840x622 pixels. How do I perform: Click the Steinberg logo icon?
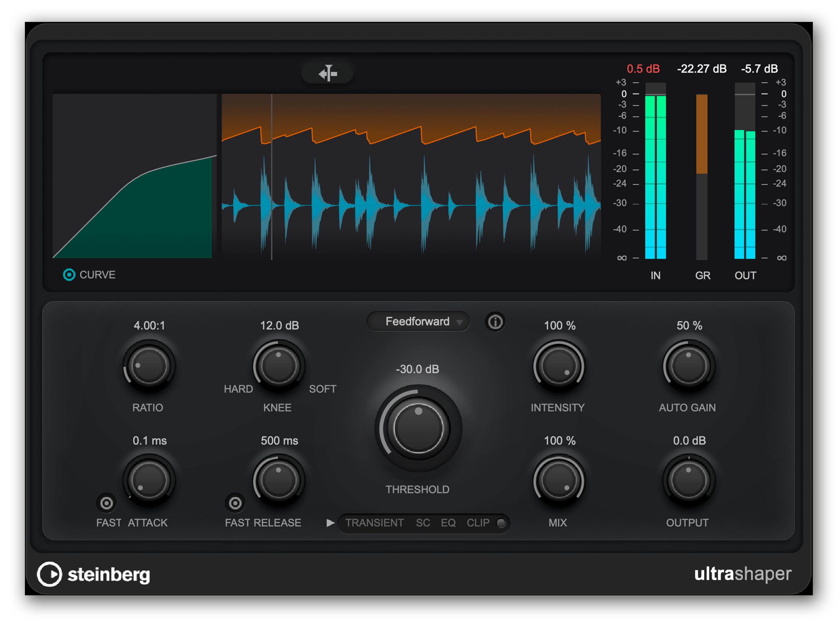[49, 574]
